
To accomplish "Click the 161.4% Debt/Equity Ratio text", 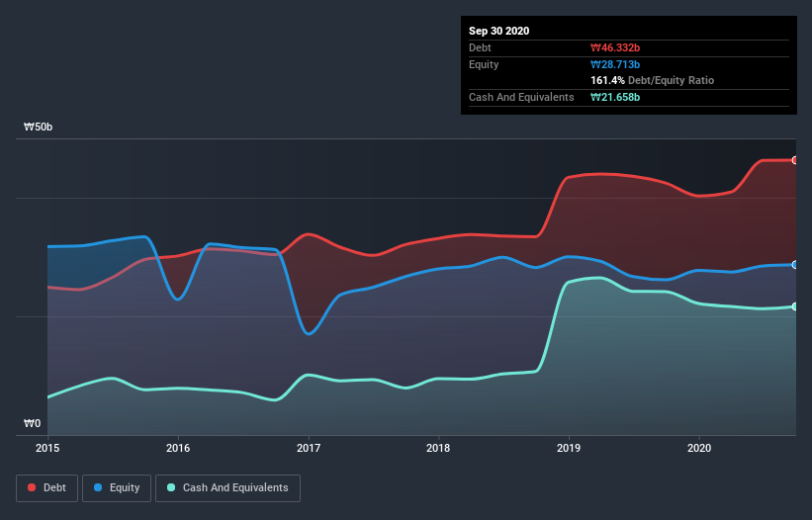I will pyautogui.click(x=652, y=81).
